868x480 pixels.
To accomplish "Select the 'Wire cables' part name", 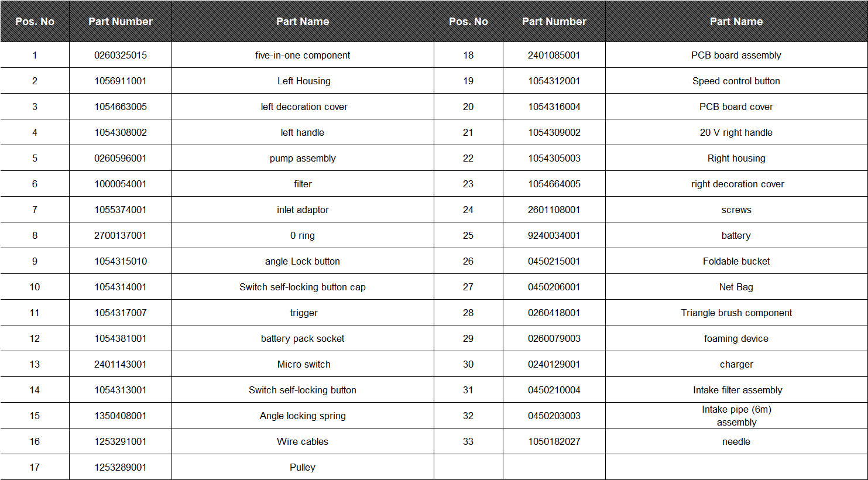I will pos(303,441).
